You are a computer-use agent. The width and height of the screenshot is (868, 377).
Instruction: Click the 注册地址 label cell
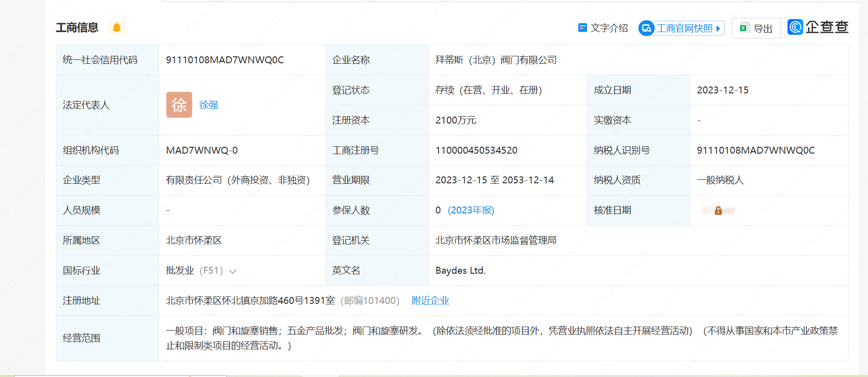coord(107,300)
